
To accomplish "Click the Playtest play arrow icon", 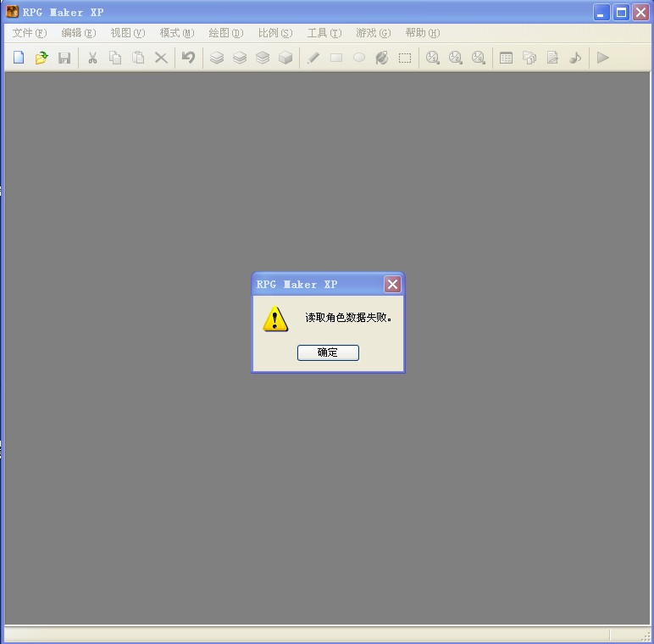I will (602, 58).
